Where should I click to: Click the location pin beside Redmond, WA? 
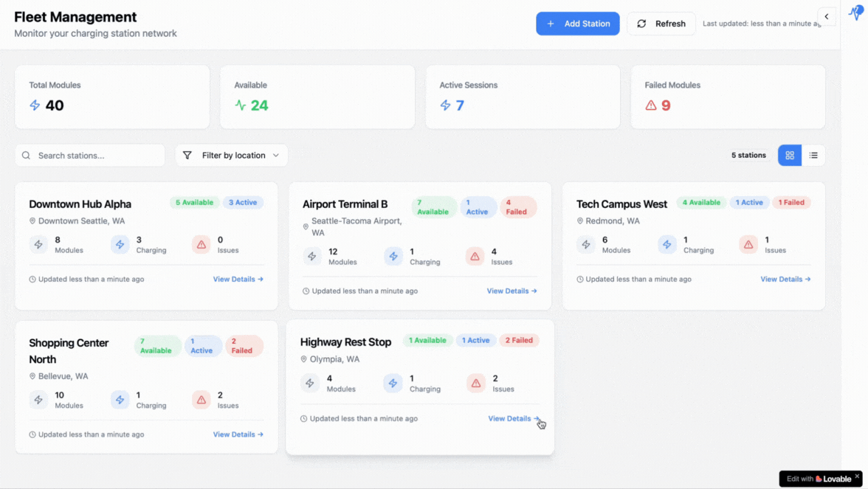pyautogui.click(x=580, y=221)
